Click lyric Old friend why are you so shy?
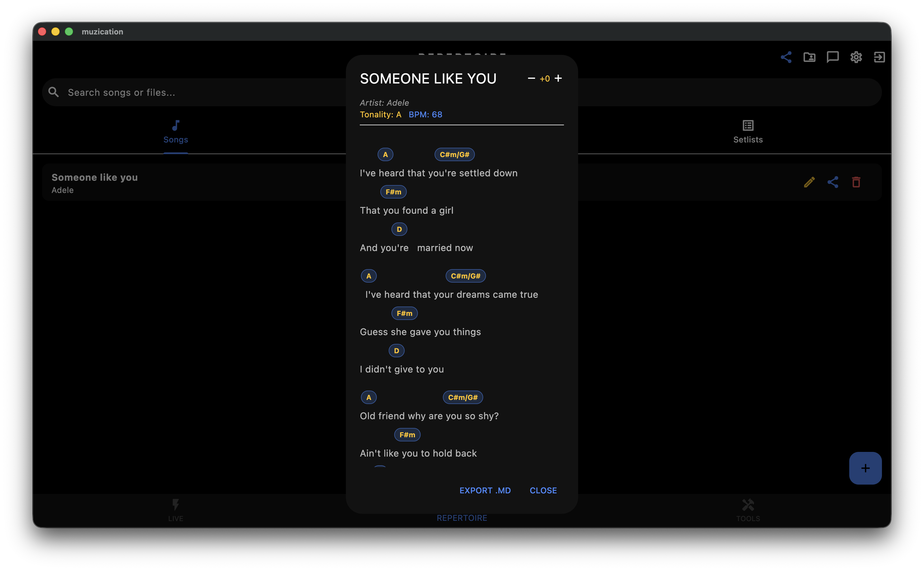This screenshot has width=924, height=571. pos(429,416)
